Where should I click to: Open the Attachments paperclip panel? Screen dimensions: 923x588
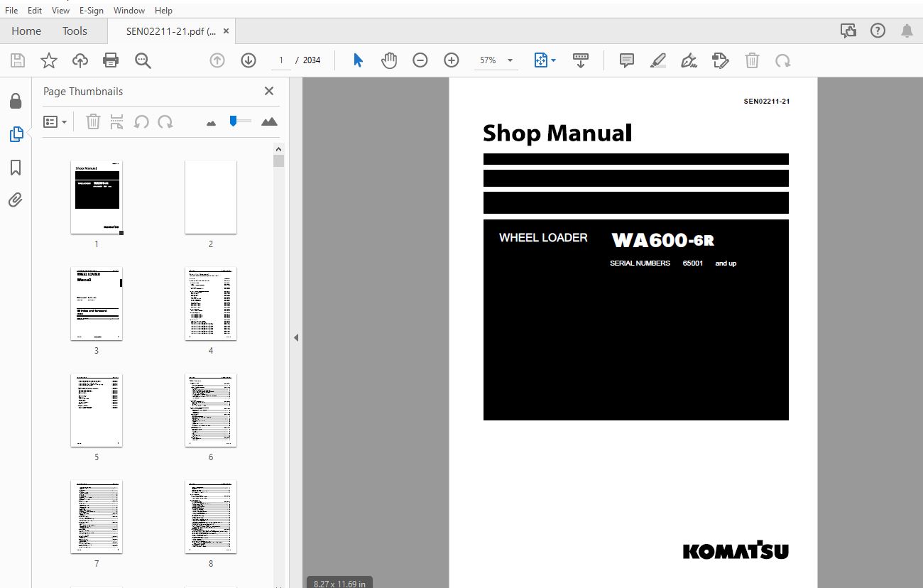coord(16,200)
